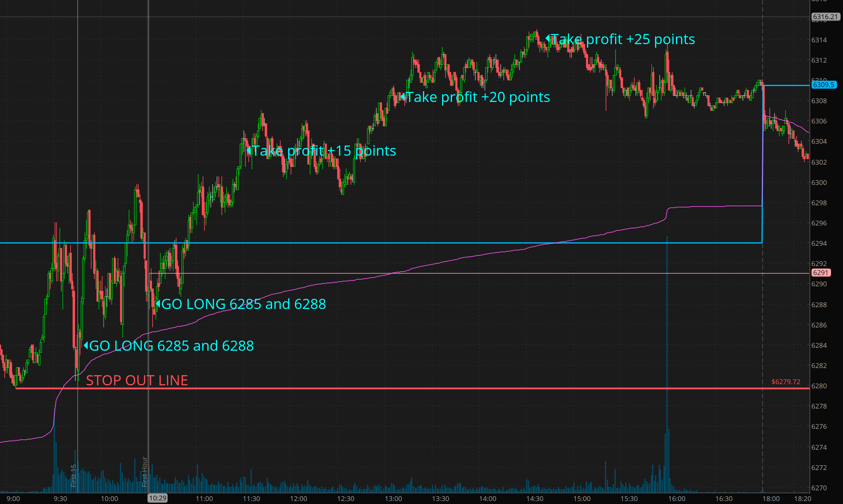Viewport: 843px width, 504px height.
Task: Click the 12:00 label on time axis
Action: (x=298, y=499)
